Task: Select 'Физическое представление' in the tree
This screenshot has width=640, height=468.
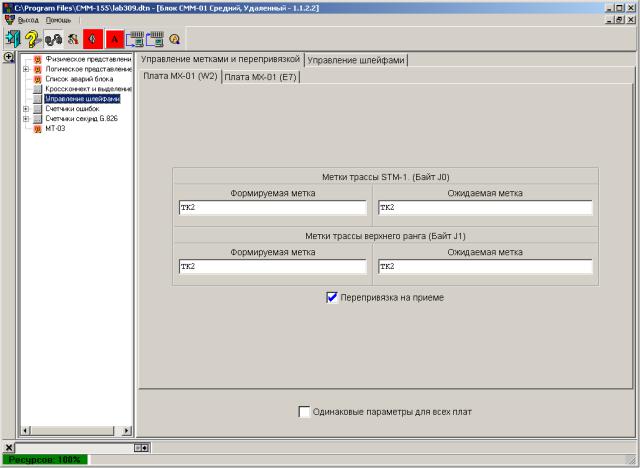Action: click(88, 59)
